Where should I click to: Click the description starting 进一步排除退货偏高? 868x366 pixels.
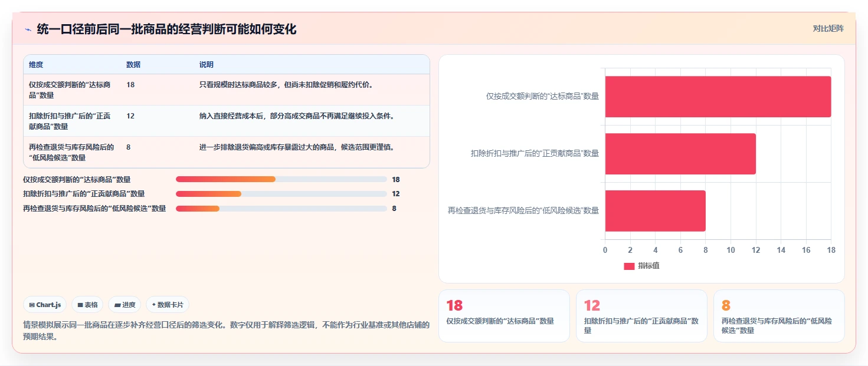tap(297, 147)
